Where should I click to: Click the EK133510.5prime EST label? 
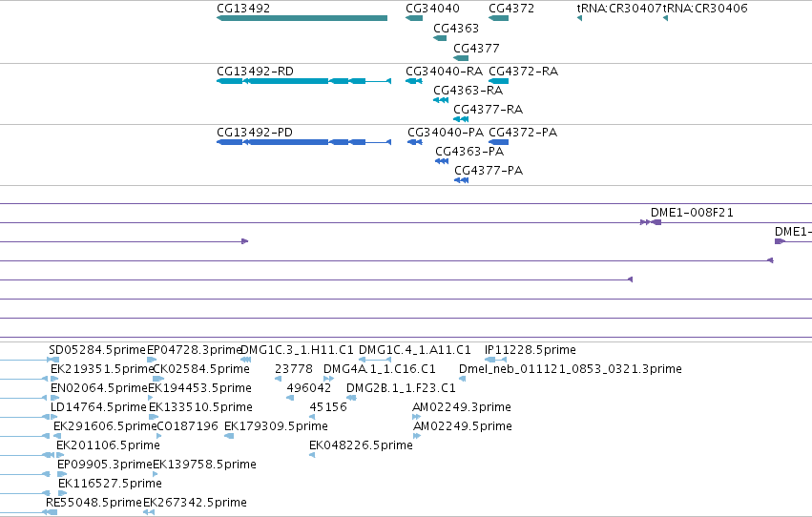pos(200,408)
